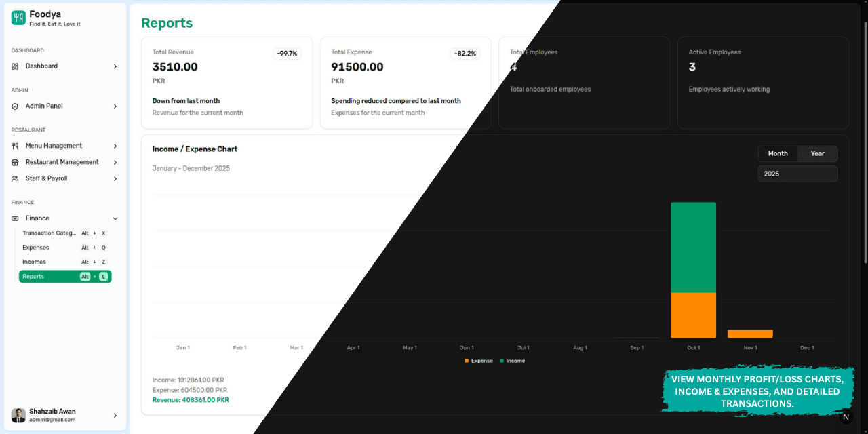Toggle the Expense series in the chart legend

pyautogui.click(x=478, y=360)
